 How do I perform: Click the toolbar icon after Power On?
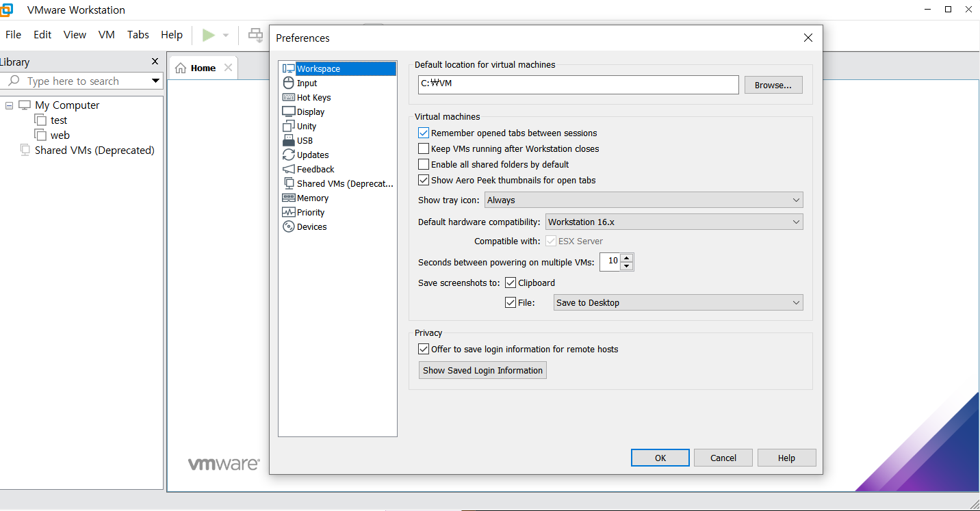click(x=255, y=35)
